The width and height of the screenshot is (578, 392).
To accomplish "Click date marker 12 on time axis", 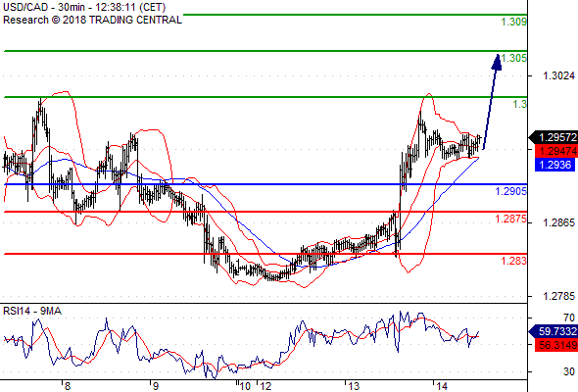I will (x=265, y=386).
